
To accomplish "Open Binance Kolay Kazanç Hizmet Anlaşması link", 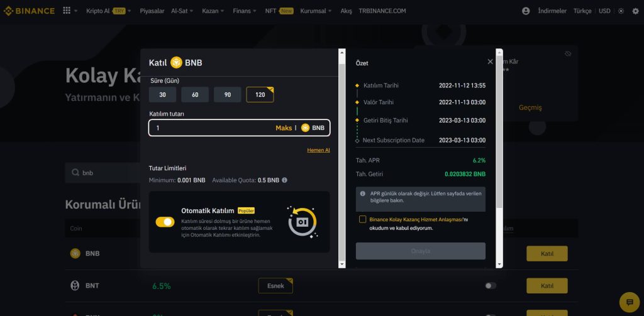I will coord(416,219).
